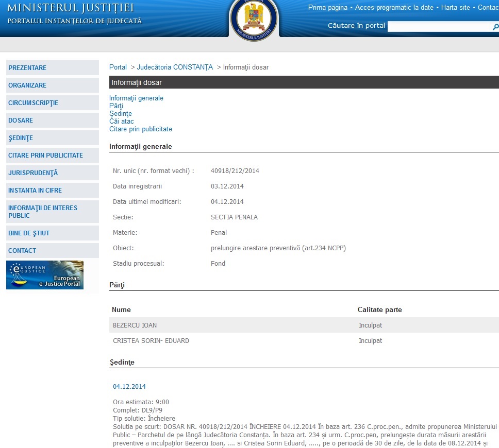This screenshot has height=448, width=499.
Task: Open the European e-Justice Portal banner
Action: [x=45, y=275]
